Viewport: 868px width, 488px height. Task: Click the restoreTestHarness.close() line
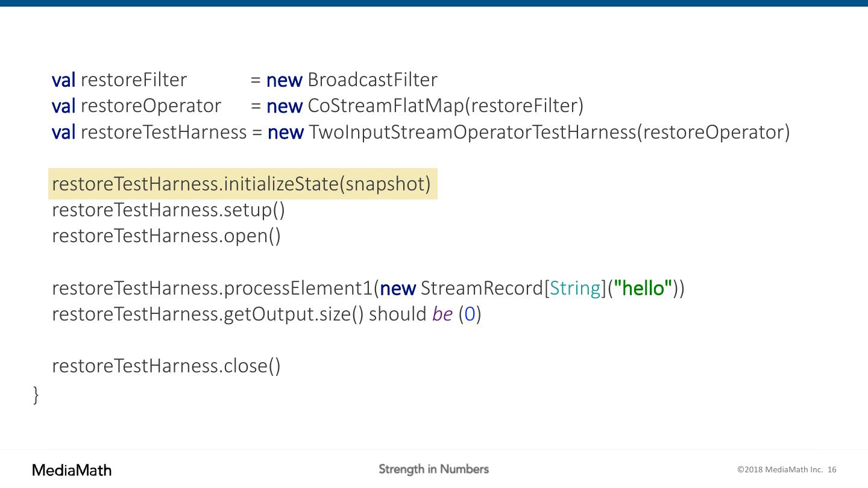(x=166, y=366)
